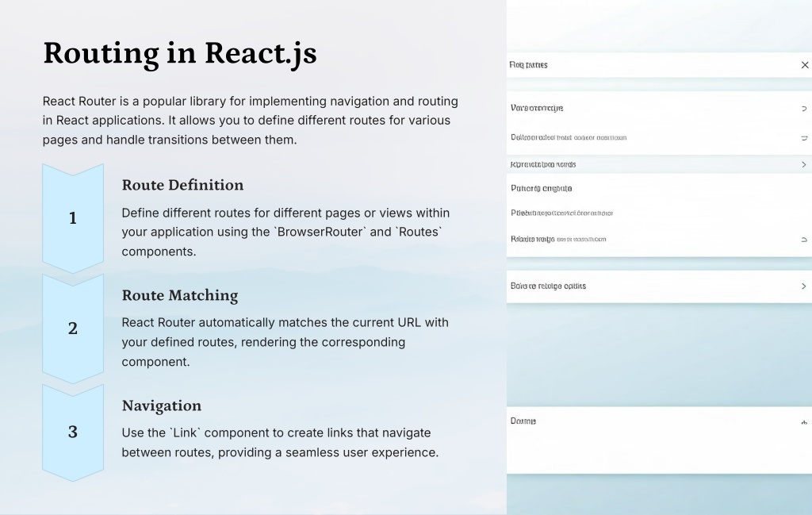Select the "Route Matching" heading
Screen dimensions: 812x515
tap(180, 295)
